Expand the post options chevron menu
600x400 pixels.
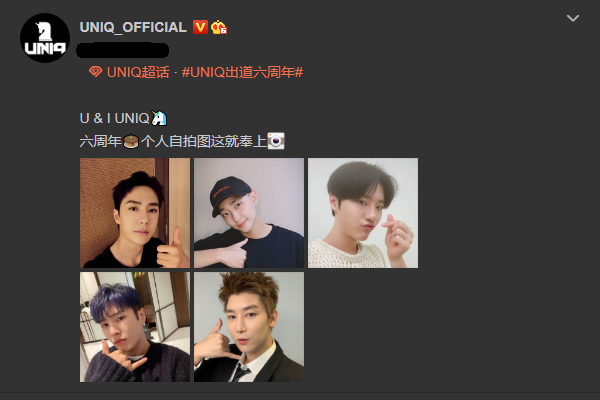tap(572, 18)
